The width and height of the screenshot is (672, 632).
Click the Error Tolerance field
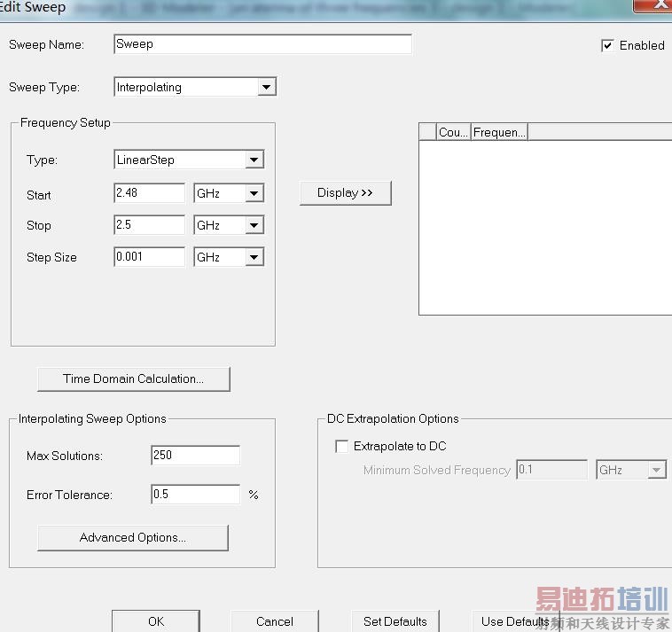pyautogui.click(x=195, y=495)
